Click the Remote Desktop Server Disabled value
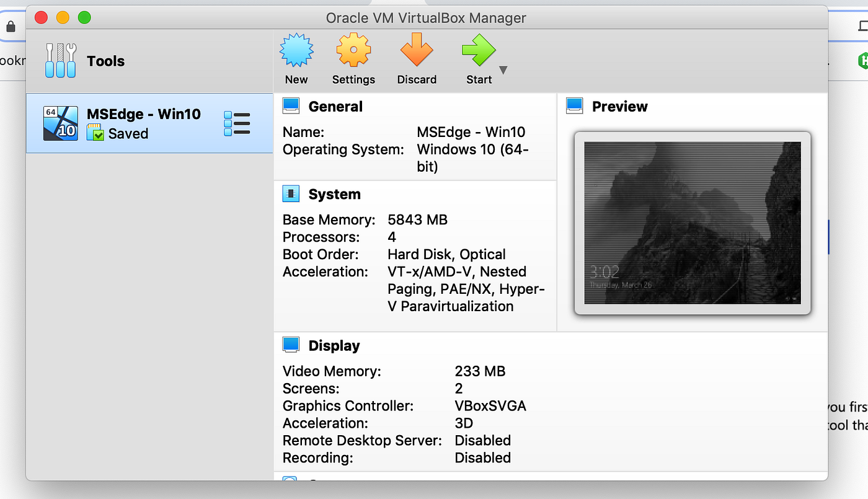Screen dimensions: 868x499 point(483,441)
